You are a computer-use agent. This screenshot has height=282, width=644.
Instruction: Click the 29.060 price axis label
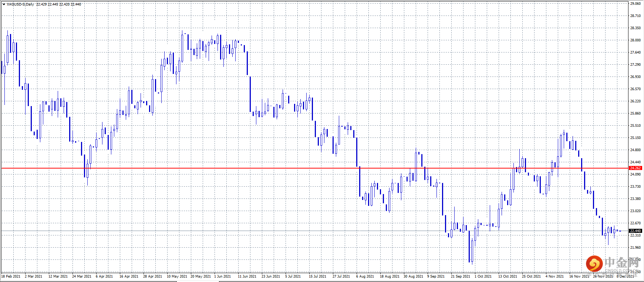point(635,4)
